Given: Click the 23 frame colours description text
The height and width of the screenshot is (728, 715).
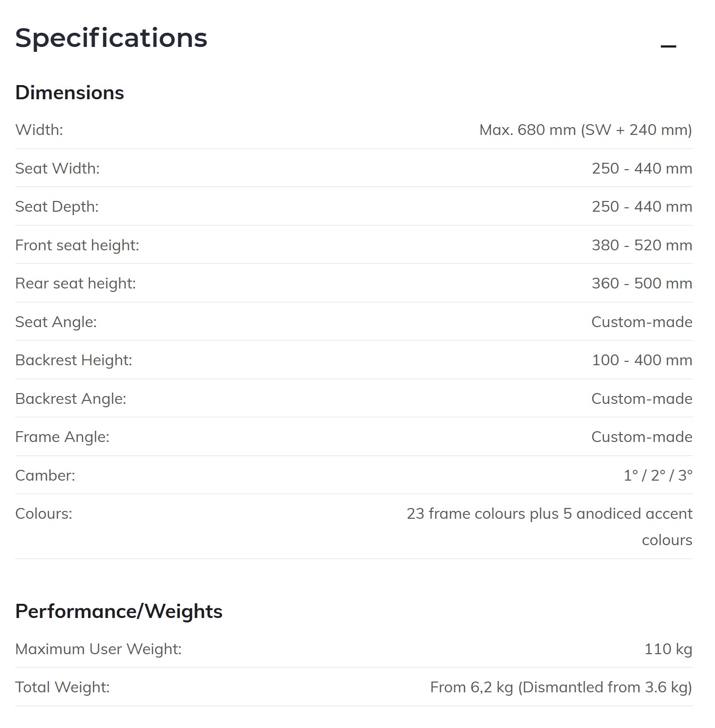Looking at the screenshot, I should [x=549, y=514].
